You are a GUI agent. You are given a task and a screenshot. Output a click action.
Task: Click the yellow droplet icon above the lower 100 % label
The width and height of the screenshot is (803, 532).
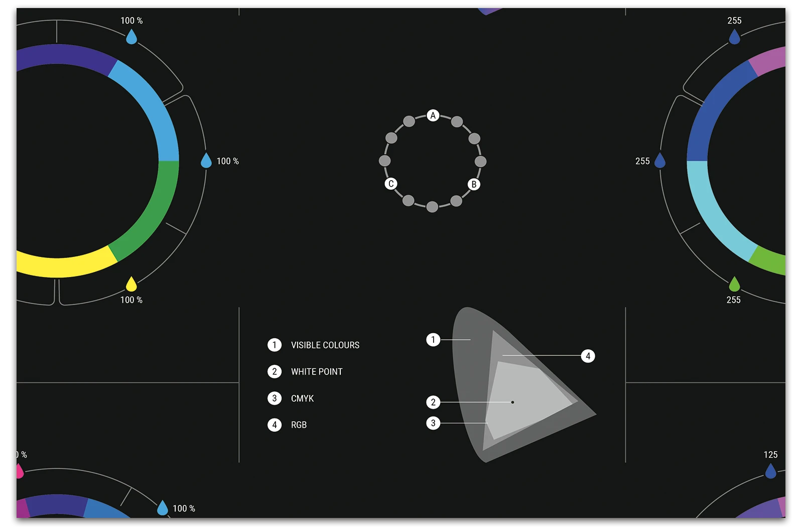pos(131,285)
